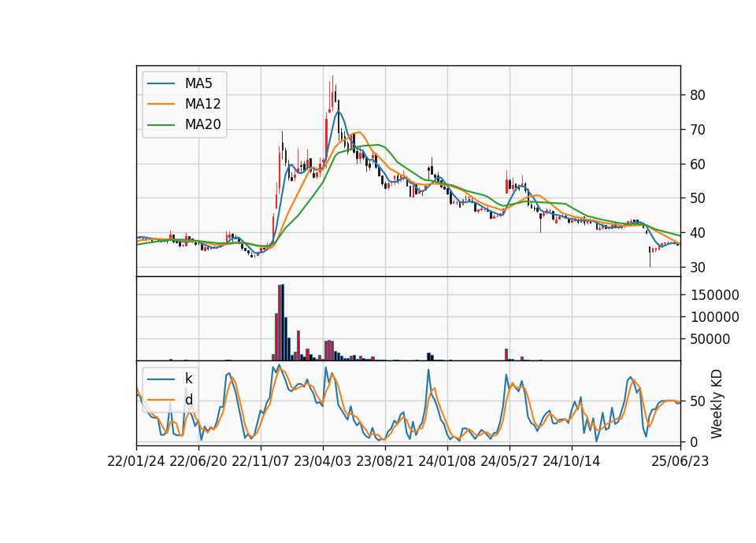Viewport: 756px width, 543px height.
Task: Click the volume axis value 50000
Action: [x=710, y=339]
